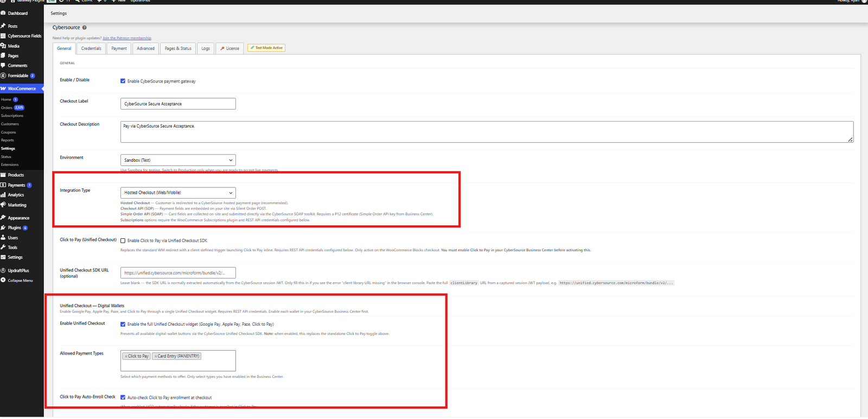Open the Pages & Status tab
This screenshot has height=419, width=868.
178,48
